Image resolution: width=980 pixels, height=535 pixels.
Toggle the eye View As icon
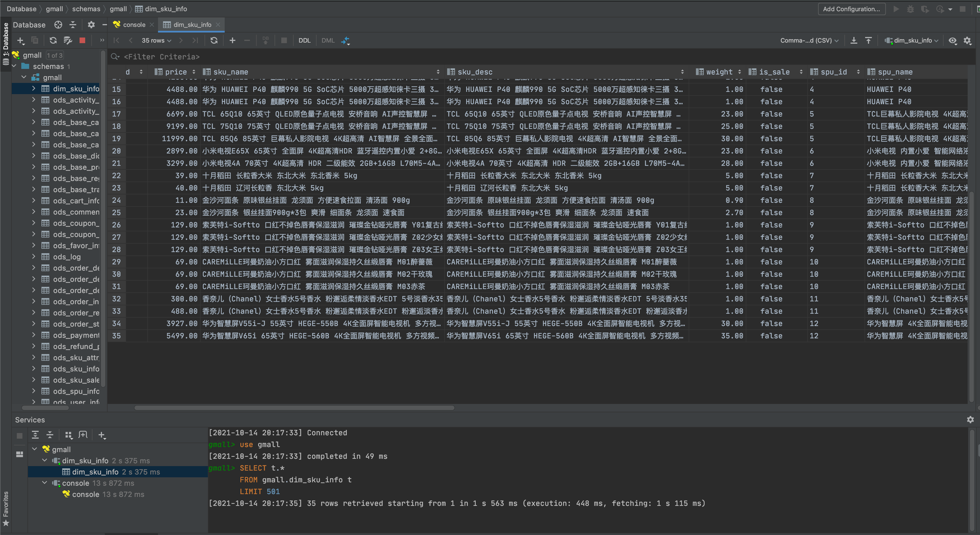(x=952, y=40)
